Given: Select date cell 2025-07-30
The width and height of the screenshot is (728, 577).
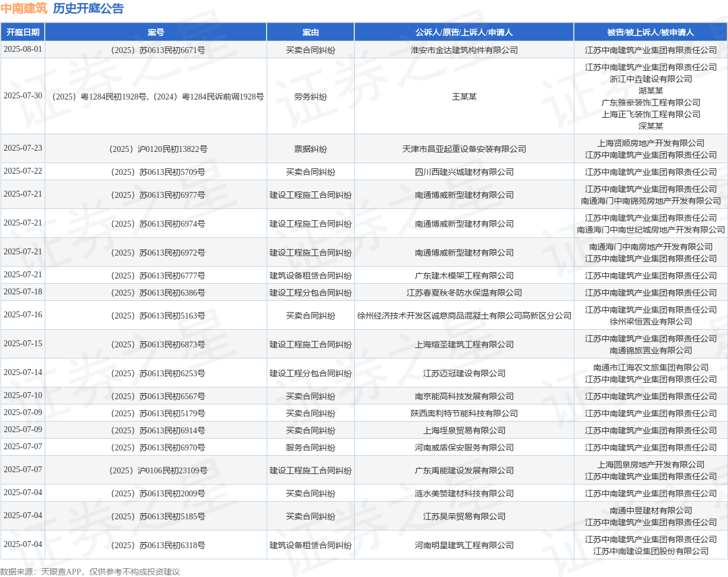Looking at the screenshot, I should click(x=23, y=96).
